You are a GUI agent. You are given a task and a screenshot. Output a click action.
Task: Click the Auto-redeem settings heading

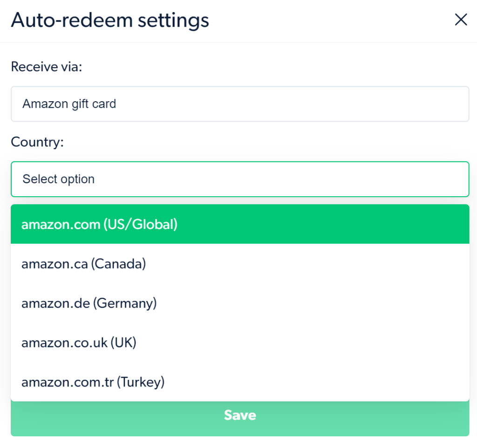110,20
